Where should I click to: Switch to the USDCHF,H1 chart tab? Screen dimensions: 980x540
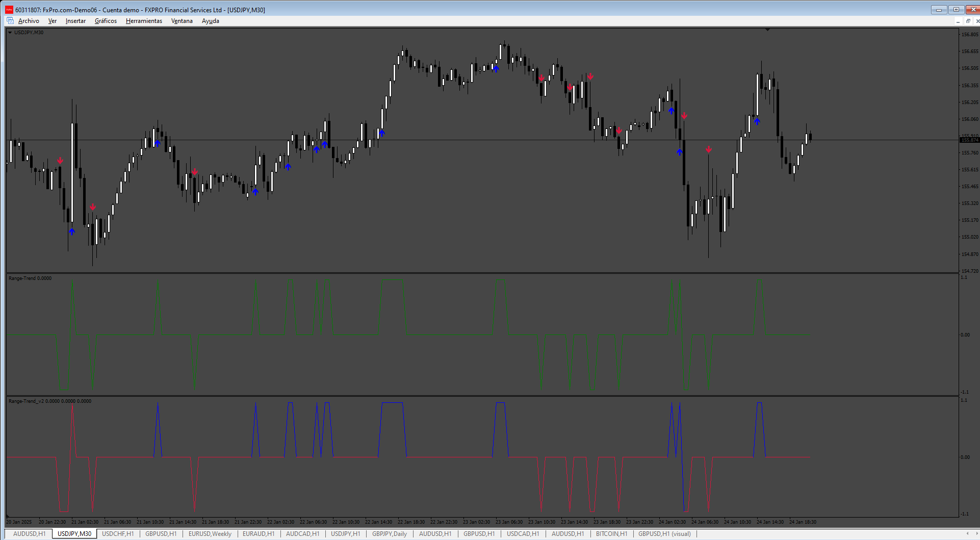pyautogui.click(x=118, y=534)
